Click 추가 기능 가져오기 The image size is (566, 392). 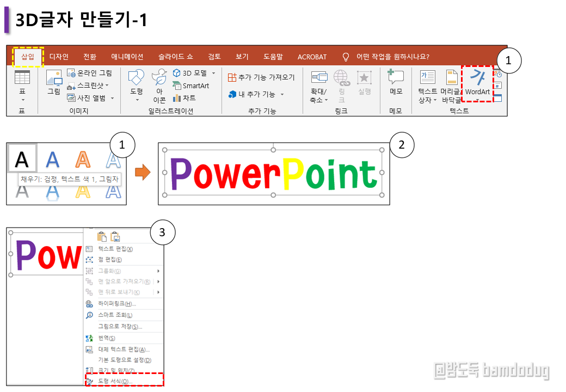point(261,77)
